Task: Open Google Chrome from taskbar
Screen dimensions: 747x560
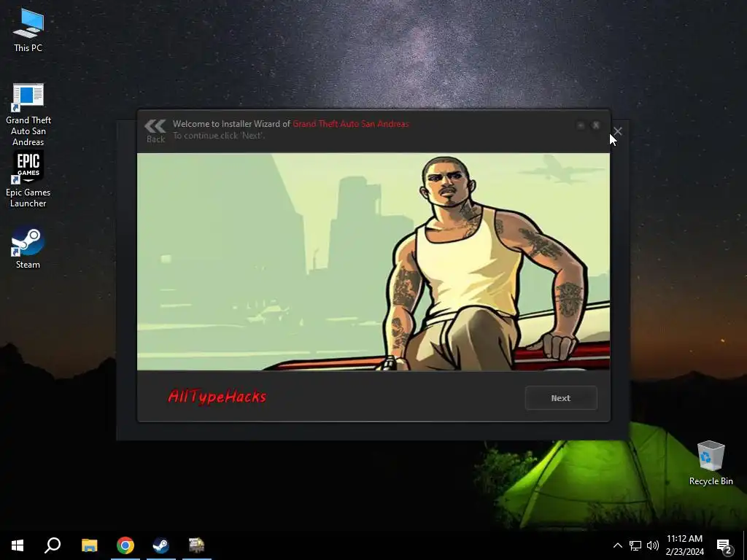Action: tap(125, 545)
